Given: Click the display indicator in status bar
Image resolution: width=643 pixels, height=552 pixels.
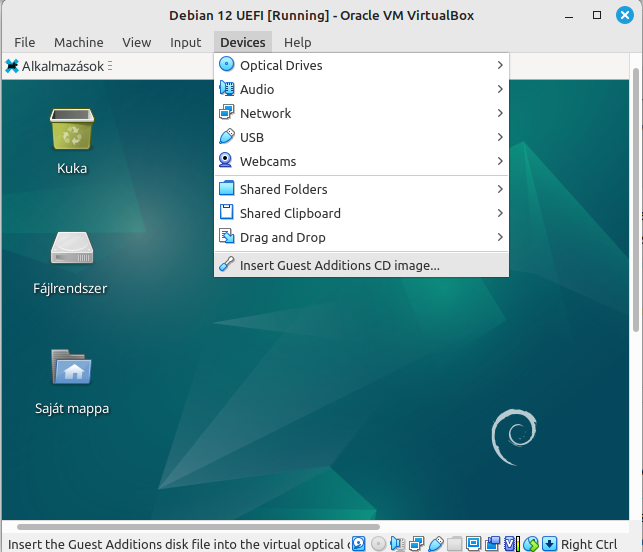Looking at the screenshot, I should [x=474, y=544].
